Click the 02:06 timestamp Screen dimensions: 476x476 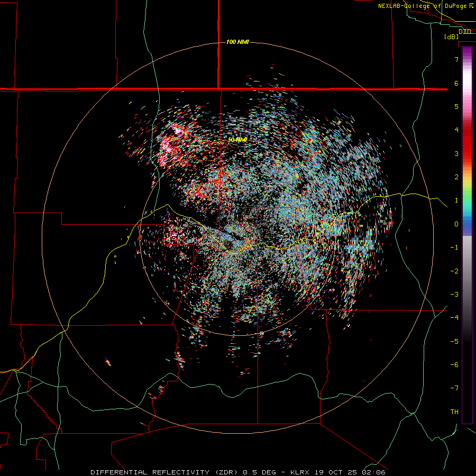pos(373,472)
